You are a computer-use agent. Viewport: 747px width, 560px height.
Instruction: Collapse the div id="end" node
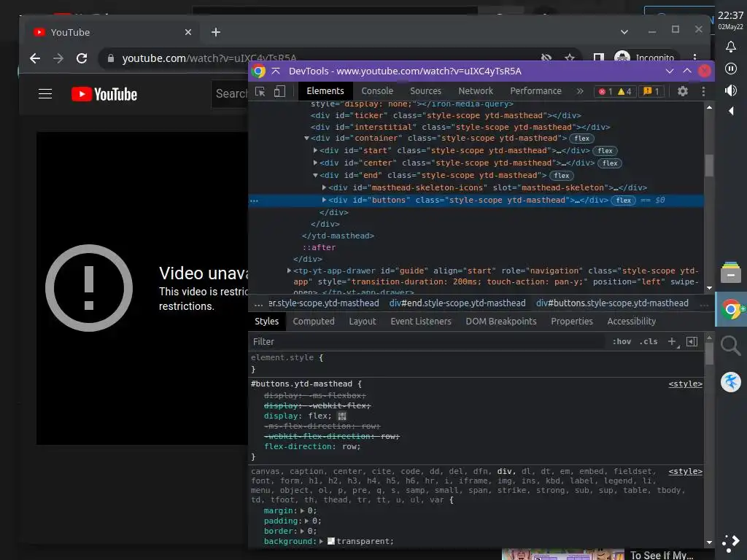tap(315, 175)
